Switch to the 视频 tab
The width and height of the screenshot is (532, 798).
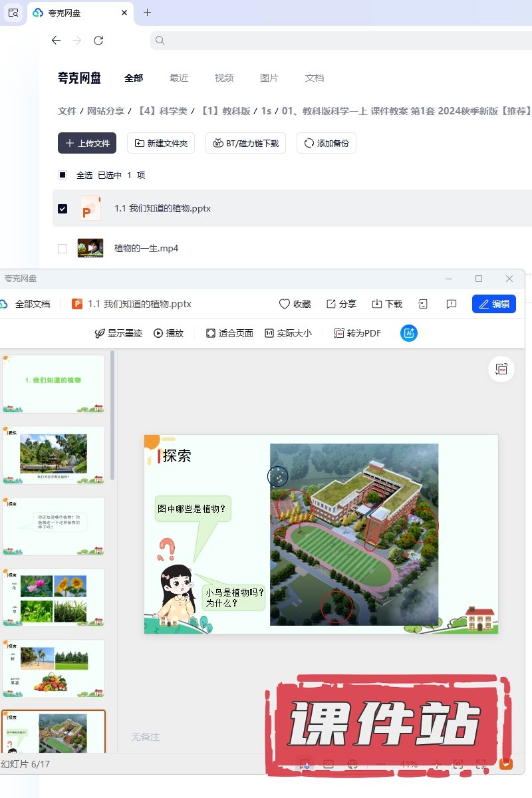[224, 78]
